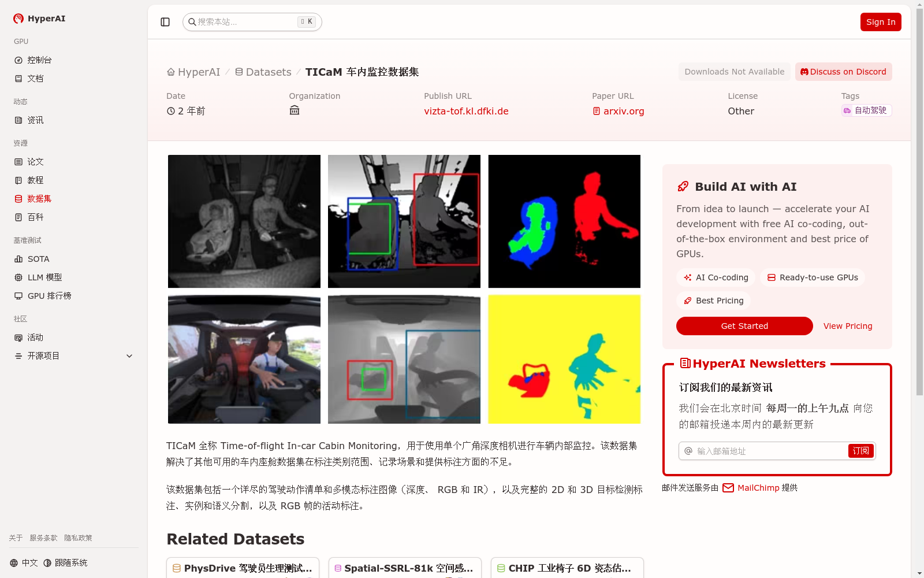Focus the 搜索本站 search field

click(252, 22)
